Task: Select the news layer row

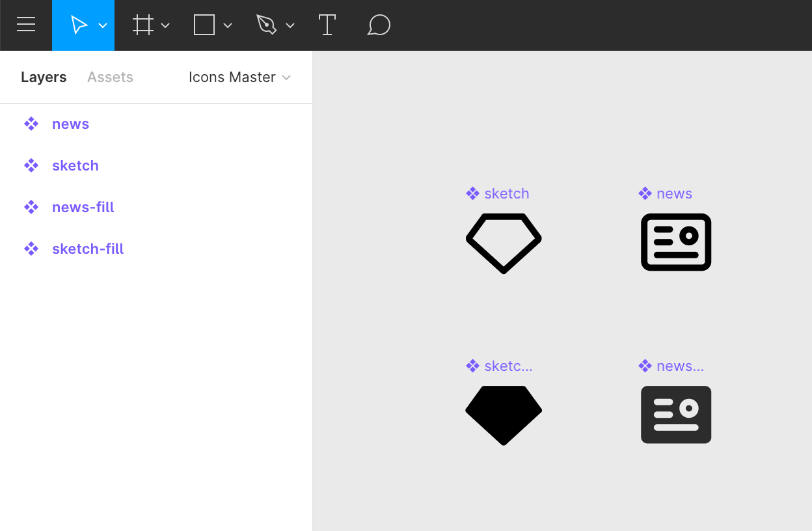Action: click(156, 124)
